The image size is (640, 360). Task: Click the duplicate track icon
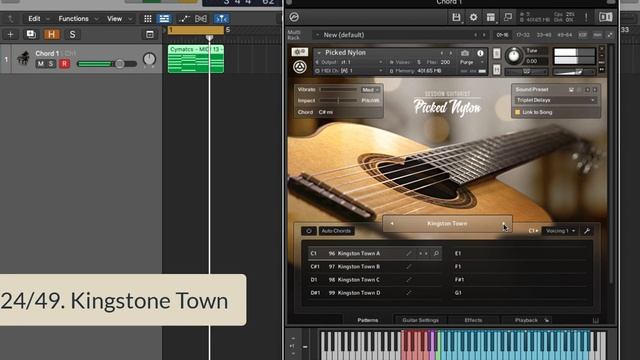point(31,35)
